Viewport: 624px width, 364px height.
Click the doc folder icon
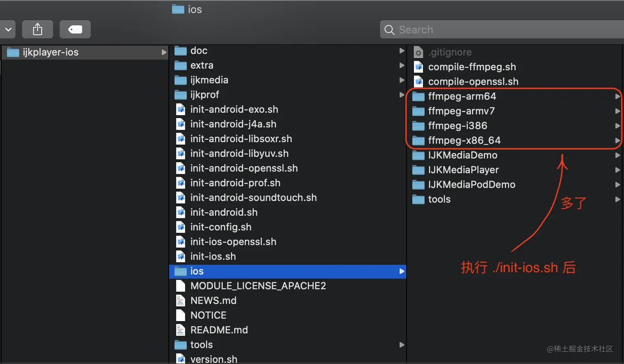180,51
